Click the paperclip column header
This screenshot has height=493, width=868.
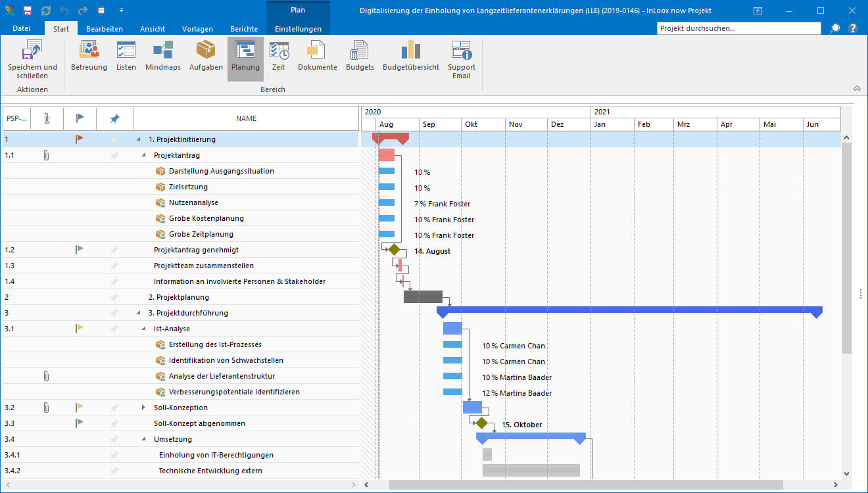[x=47, y=118]
